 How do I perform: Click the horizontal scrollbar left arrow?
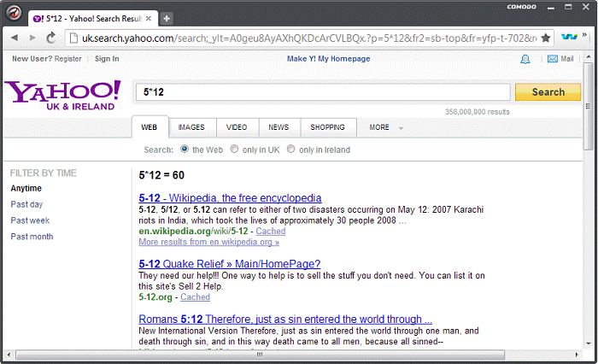click(x=9, y=355)
